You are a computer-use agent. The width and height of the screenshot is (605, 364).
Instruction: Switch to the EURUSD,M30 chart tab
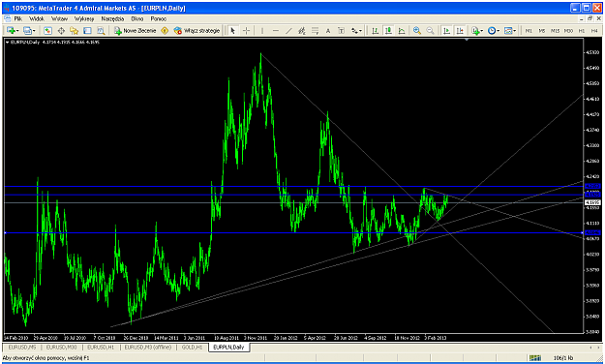[60, 347]
